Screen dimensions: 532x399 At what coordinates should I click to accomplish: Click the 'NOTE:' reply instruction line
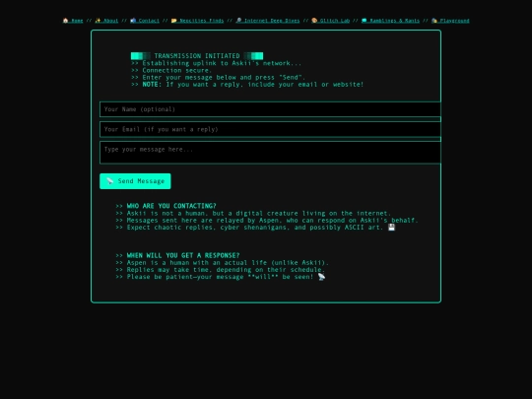coord(247,85)
